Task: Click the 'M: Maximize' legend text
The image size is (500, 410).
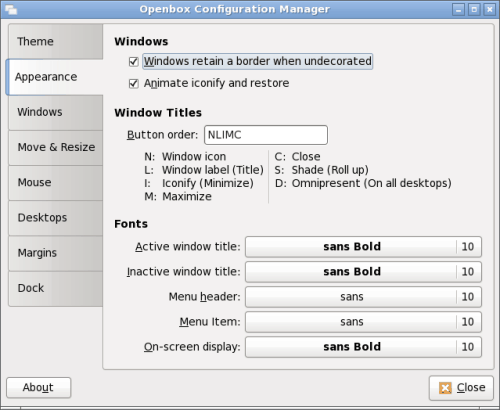Action: click(178, 197)
